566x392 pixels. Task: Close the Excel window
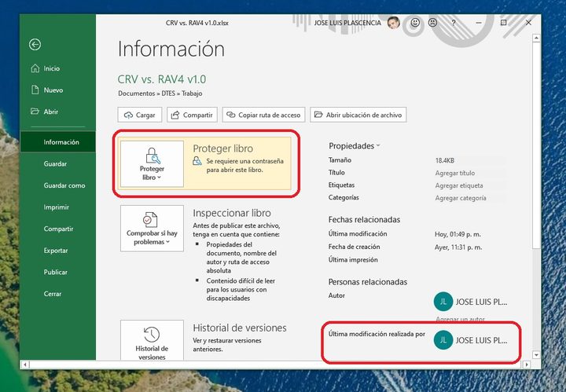tap(528, 23)
